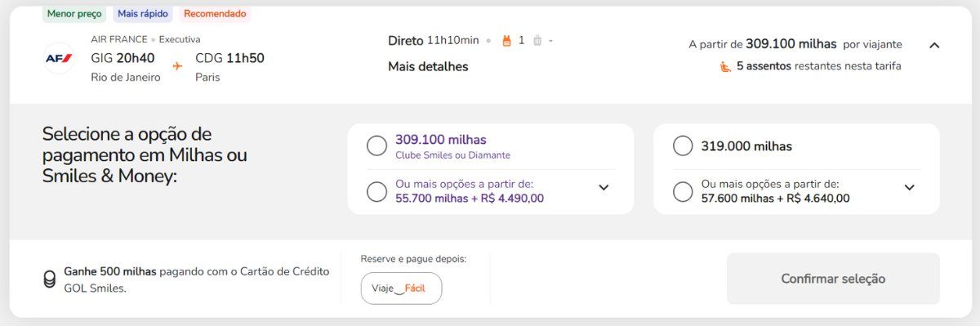
Task: Click the Mais rápido tag
Action: tap(143, 14)
